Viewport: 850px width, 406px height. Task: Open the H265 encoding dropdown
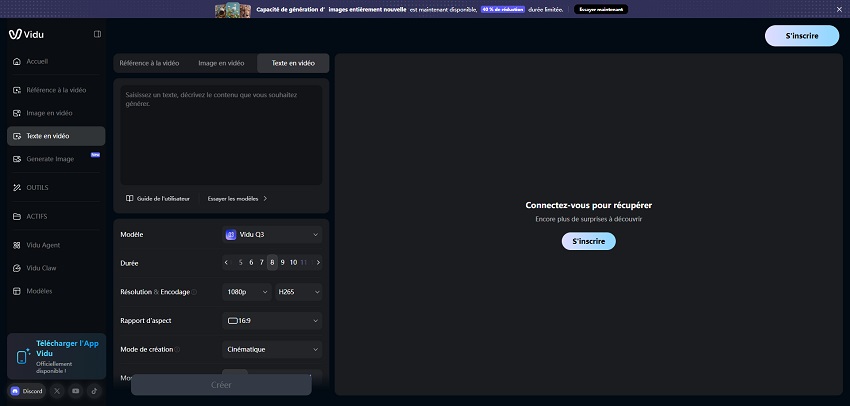click(299, 292)
